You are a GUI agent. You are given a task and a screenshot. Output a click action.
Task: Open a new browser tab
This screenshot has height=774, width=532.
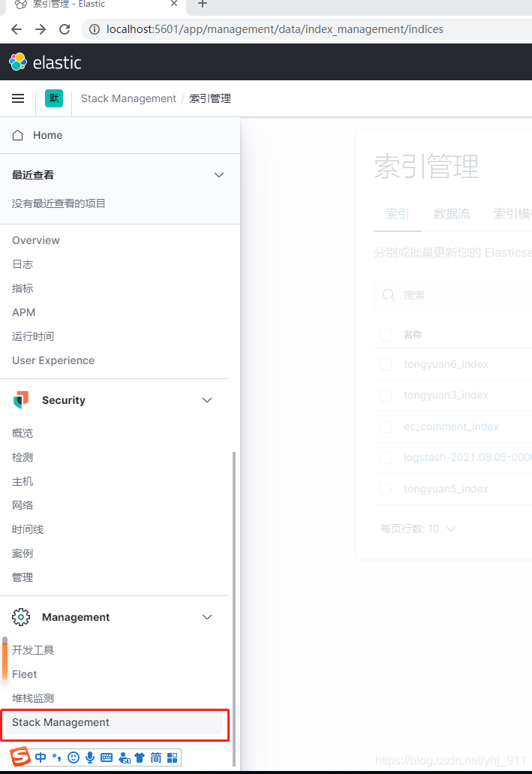coord(203,4)
